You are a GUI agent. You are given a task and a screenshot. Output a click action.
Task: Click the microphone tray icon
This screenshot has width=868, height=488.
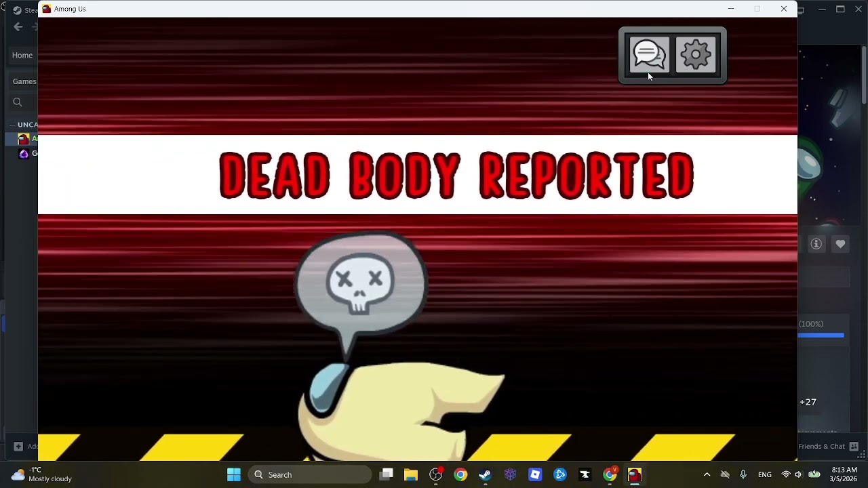coord(743,474)
